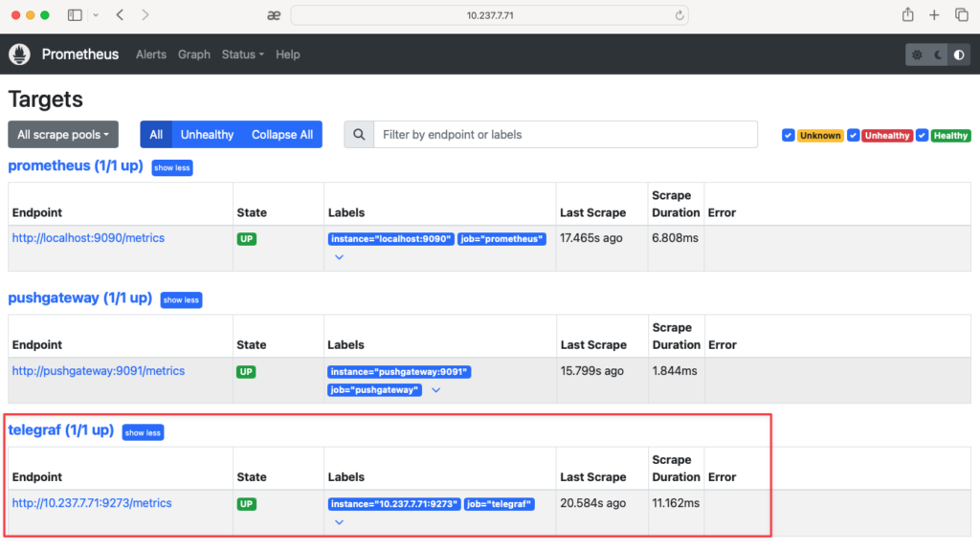Click the pushgateway (1/1 up) heading

(80, 298)
